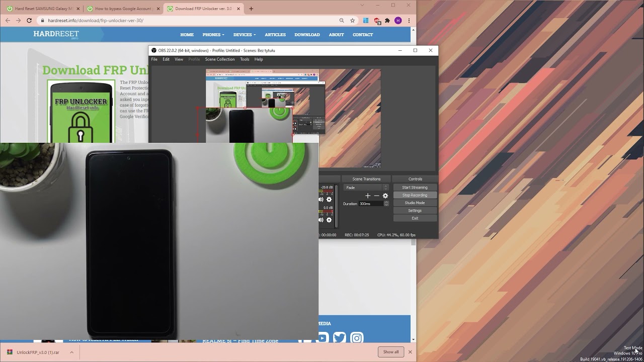Open the Edit menu in OBS

pyautogui.click(x=166, y=59)
